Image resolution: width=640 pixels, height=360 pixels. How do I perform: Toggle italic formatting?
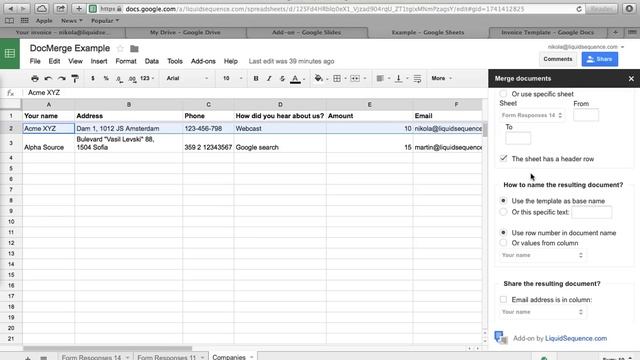click(x=269, y=78)
